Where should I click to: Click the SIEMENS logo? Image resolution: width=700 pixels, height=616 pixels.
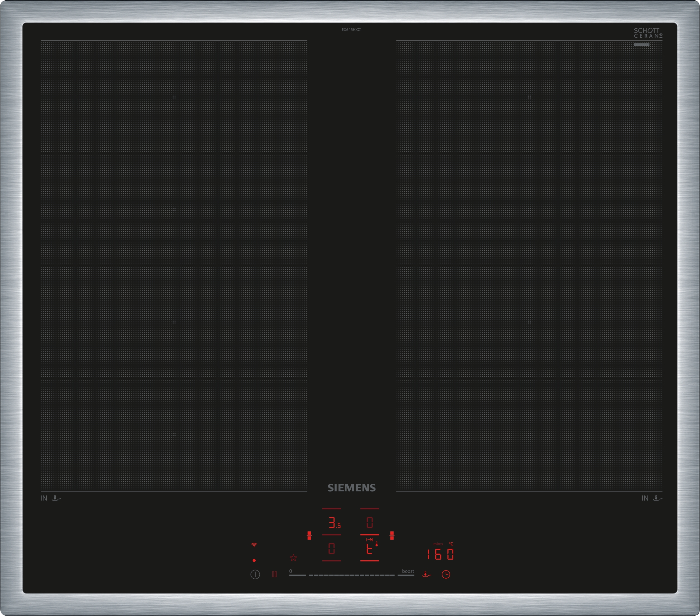[352, 488]
